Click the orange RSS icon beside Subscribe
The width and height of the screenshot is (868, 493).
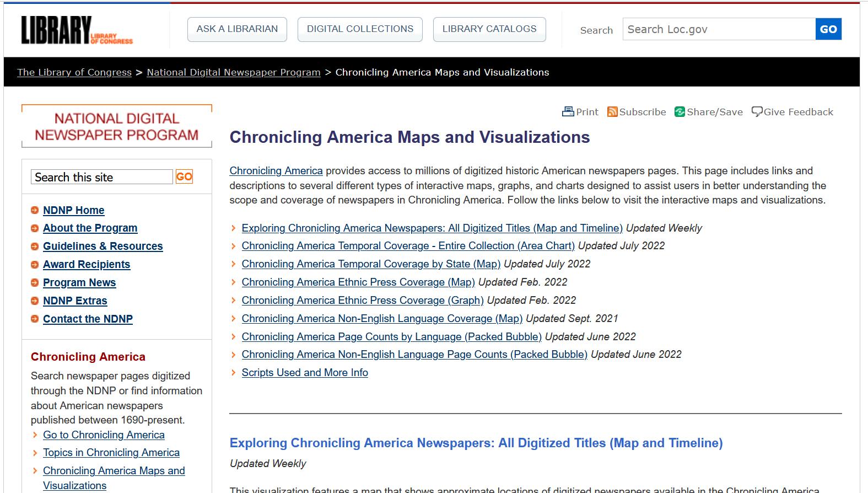(612, 112)
